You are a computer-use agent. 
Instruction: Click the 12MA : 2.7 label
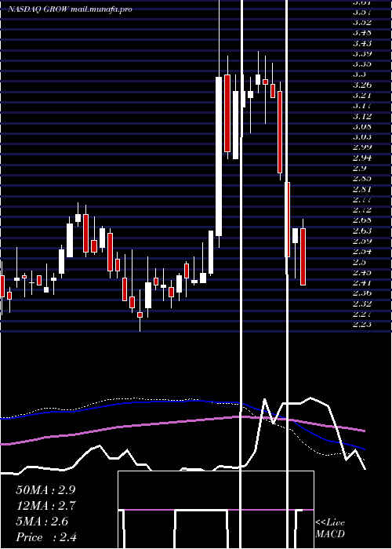45,506
